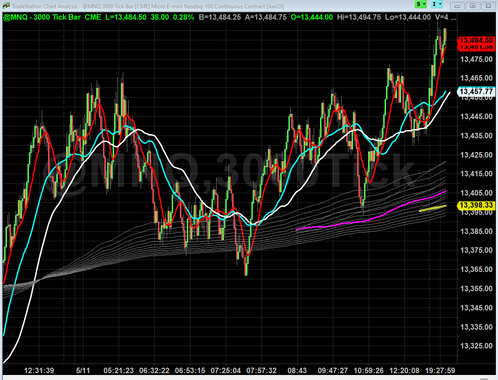Click the 'Hi=13,494.75' high value
The height and width of the screenshot is (380, 498).
pyautogui.click(x=359, y=17)
